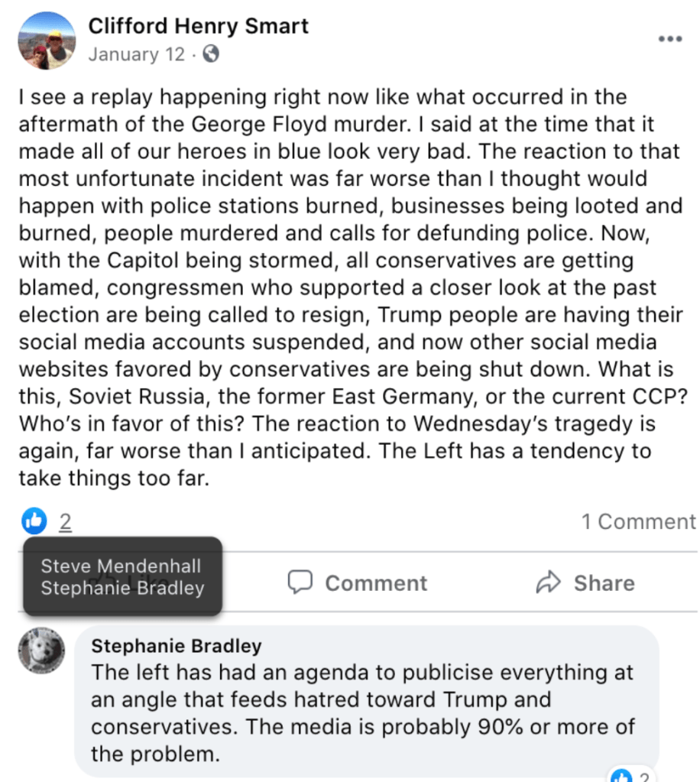This screenshot has height=782, width=700.
Task: Open the 1 Comment link
Action: coord(638,522)
